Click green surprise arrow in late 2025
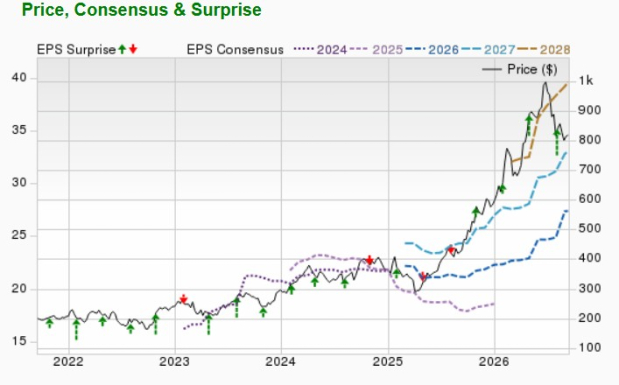The height and width of the screenshot is (385, 619). [476, 211]
